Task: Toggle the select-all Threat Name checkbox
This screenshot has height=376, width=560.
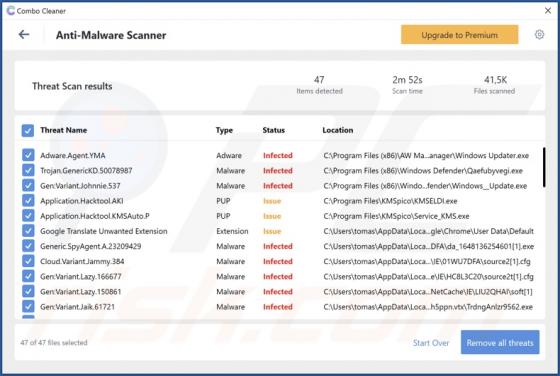Action: (28, 130)
